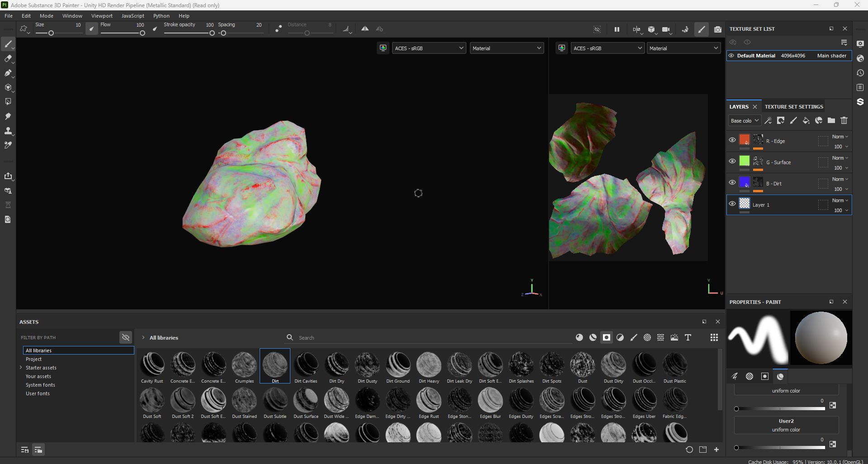
Task: Open the Base color channel dropdown
Action: click(x=744, y=120)
